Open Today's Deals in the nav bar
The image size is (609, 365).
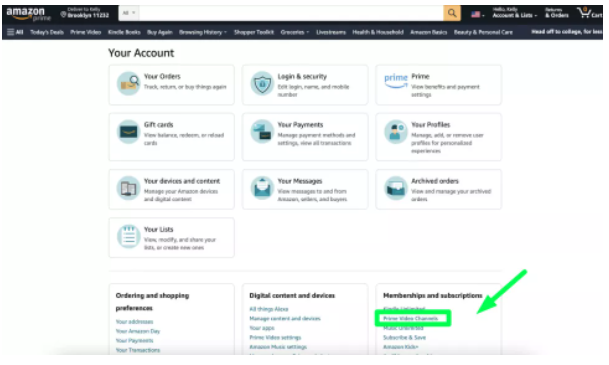tap(47, 32)
